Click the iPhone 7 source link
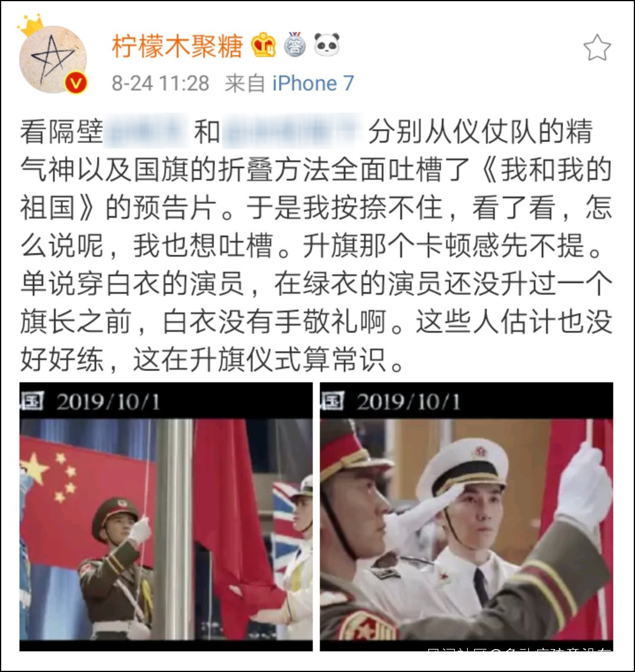This screenshot has width=635, height=672. 313,83
